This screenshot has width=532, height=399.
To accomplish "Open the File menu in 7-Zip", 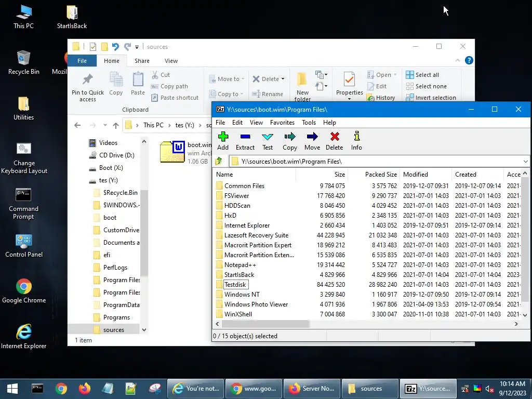I will pyautogui.click(x=220, y=123).
